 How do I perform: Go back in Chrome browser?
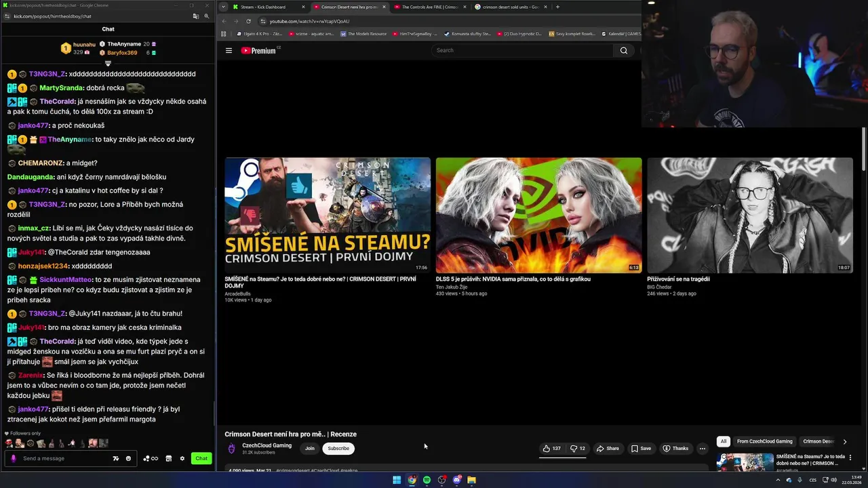coord(224,21)
